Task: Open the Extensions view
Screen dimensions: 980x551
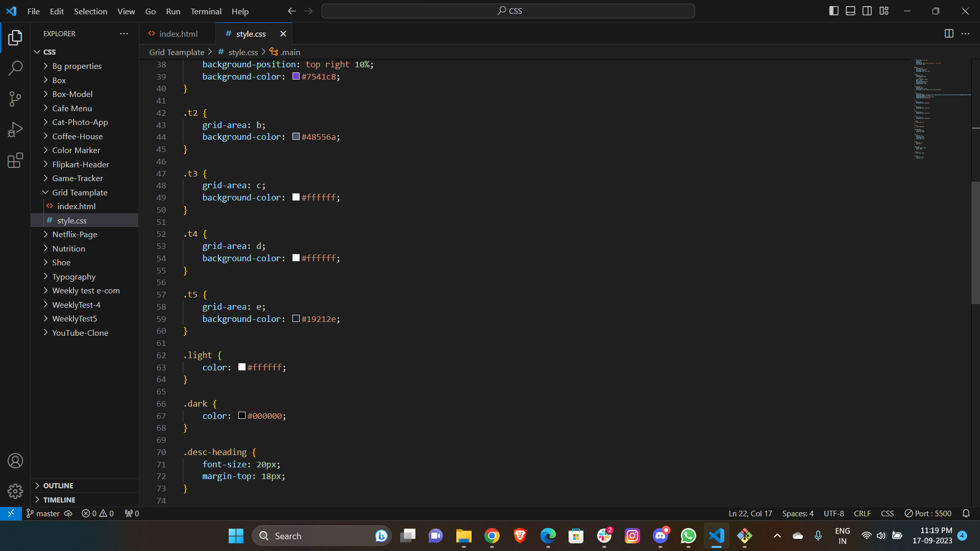Action: coord(15,160)
